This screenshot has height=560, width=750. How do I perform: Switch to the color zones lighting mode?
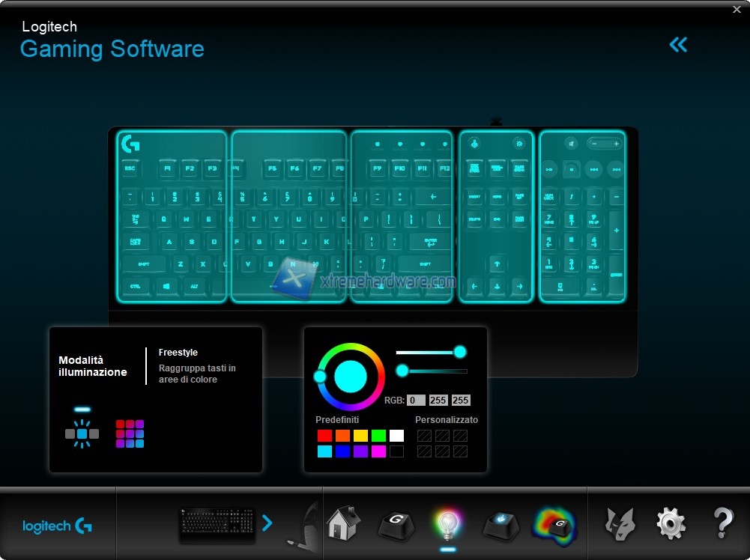point(130,433)
